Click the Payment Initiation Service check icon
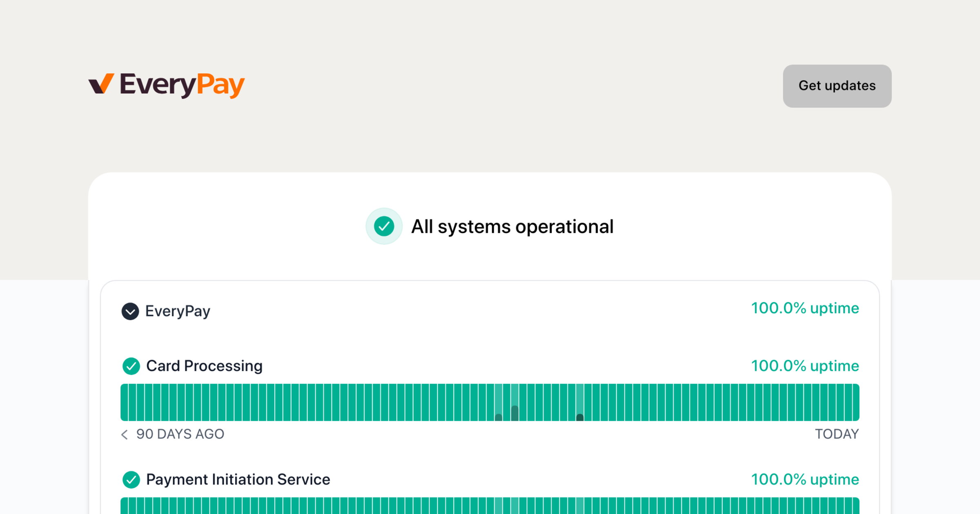Viewport: 980px width, 514px height. point(131,480)
